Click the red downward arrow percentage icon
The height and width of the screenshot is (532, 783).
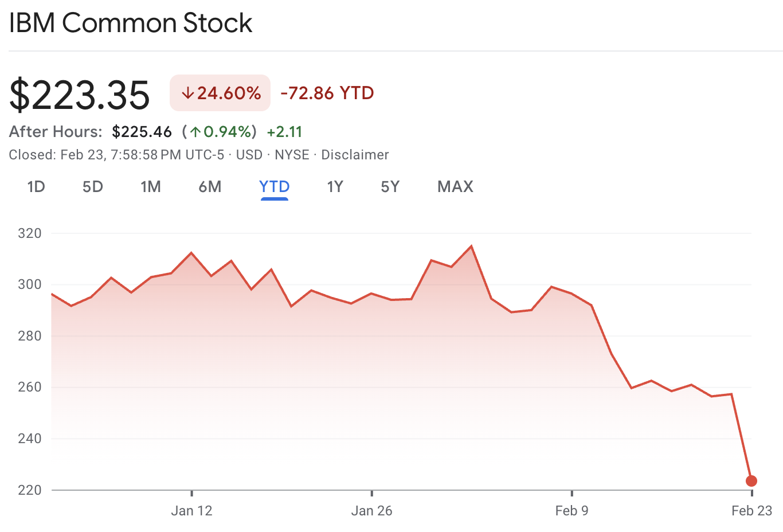coord(187,93)
